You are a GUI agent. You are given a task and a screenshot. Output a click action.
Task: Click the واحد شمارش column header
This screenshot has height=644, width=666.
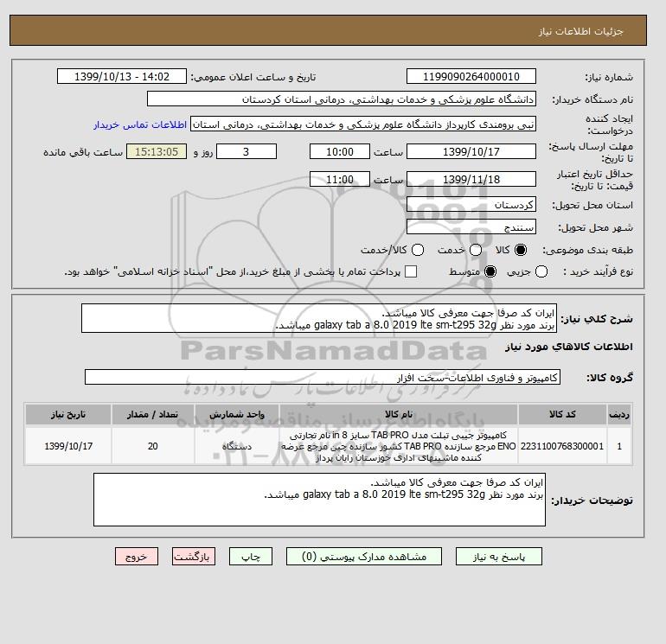[237, 414]
